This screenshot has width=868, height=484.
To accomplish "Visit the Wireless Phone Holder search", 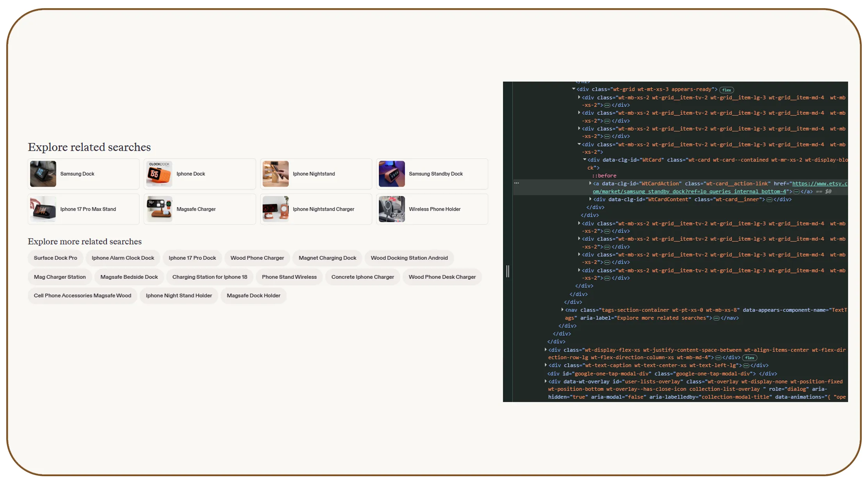I will click(x=435, y=209).
